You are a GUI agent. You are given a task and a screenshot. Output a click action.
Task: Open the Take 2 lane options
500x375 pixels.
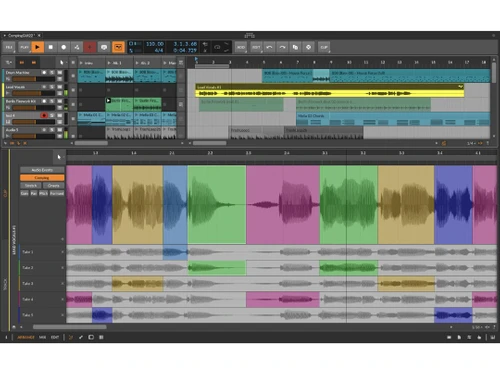(x=63, y=268)
